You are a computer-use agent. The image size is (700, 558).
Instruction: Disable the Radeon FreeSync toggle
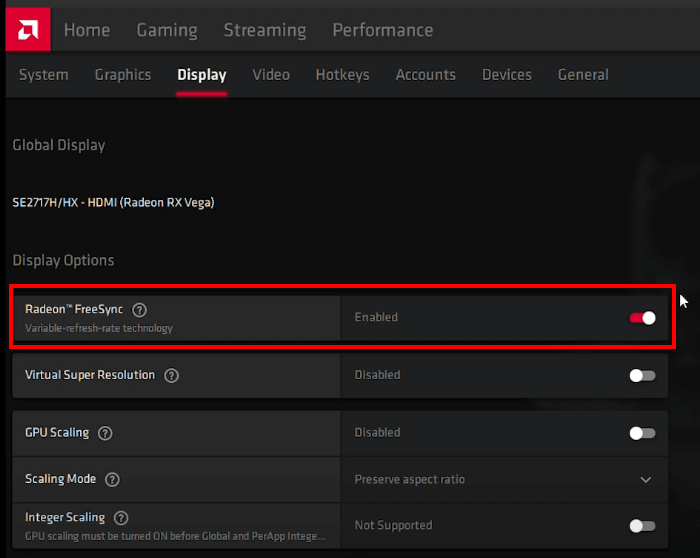(642, 318)
